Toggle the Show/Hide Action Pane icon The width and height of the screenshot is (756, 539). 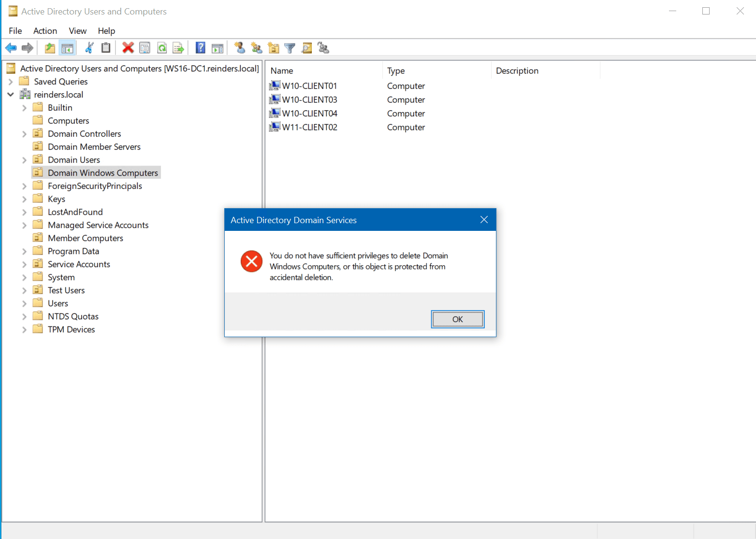(218, 48)
